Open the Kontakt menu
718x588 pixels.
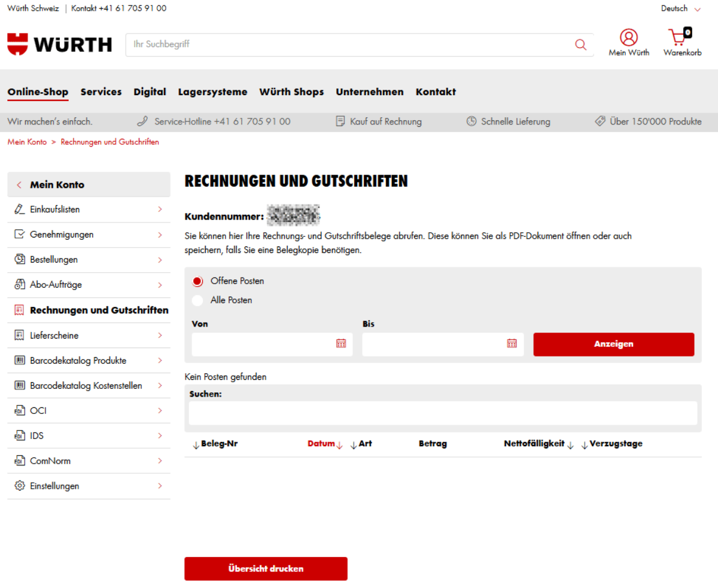[436, 92]
